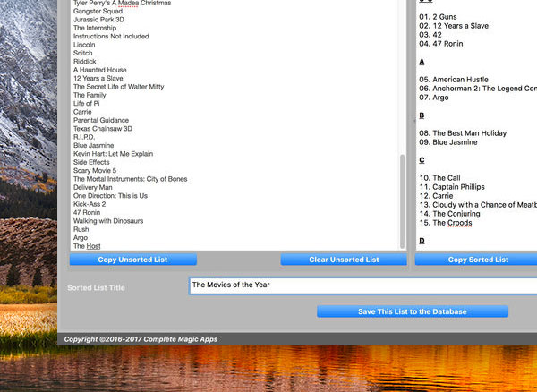Click '11. Captain Phillips' sorted entry

tap(452, 187)
